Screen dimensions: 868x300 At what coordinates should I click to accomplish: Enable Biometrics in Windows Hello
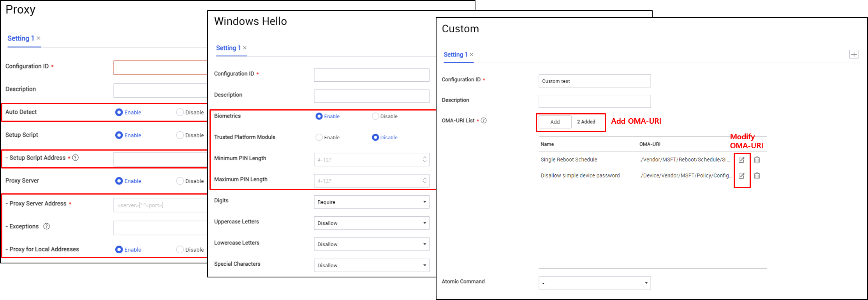point(319,116)
